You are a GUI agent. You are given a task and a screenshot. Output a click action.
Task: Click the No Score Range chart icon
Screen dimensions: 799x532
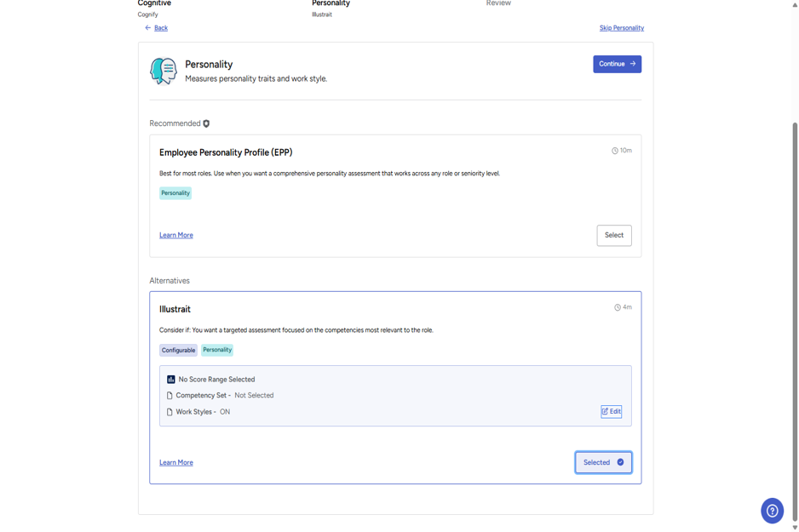point(171,380)
